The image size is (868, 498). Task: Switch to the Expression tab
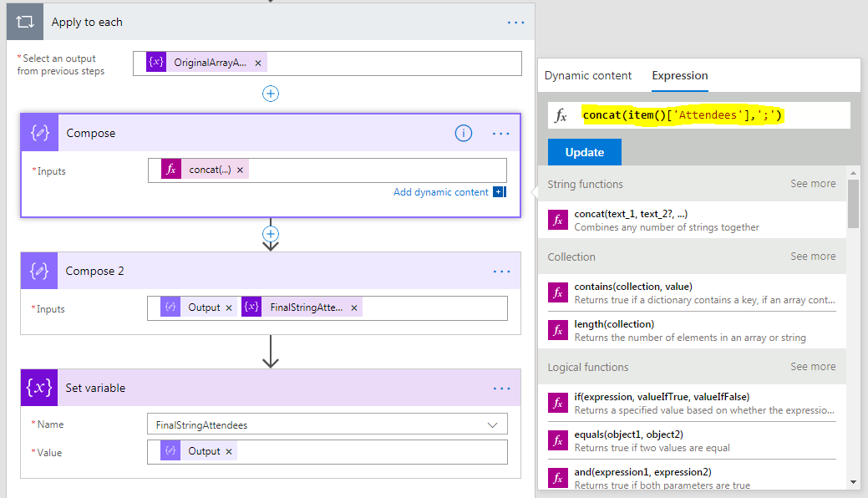(x=679, y=75)
